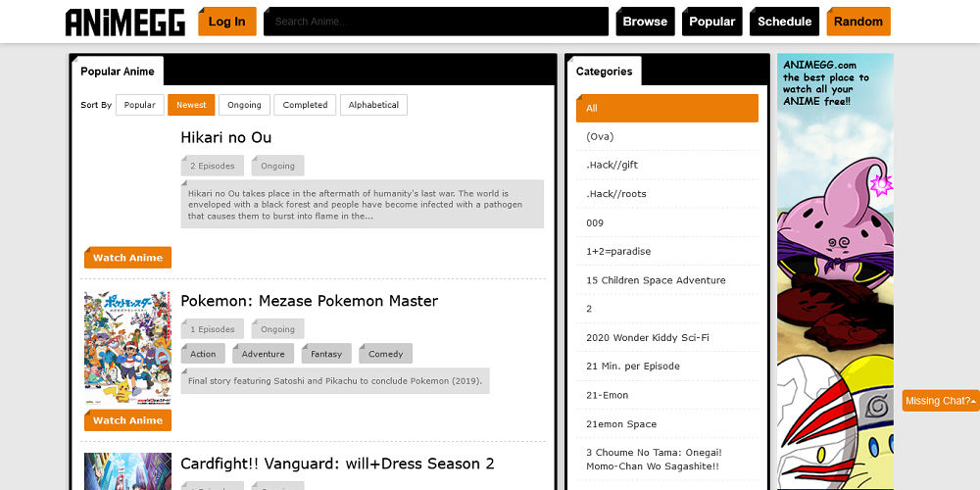This screenshot has width=980, height=490.
Task: Select the 21-Emon category
Action: 666,395
